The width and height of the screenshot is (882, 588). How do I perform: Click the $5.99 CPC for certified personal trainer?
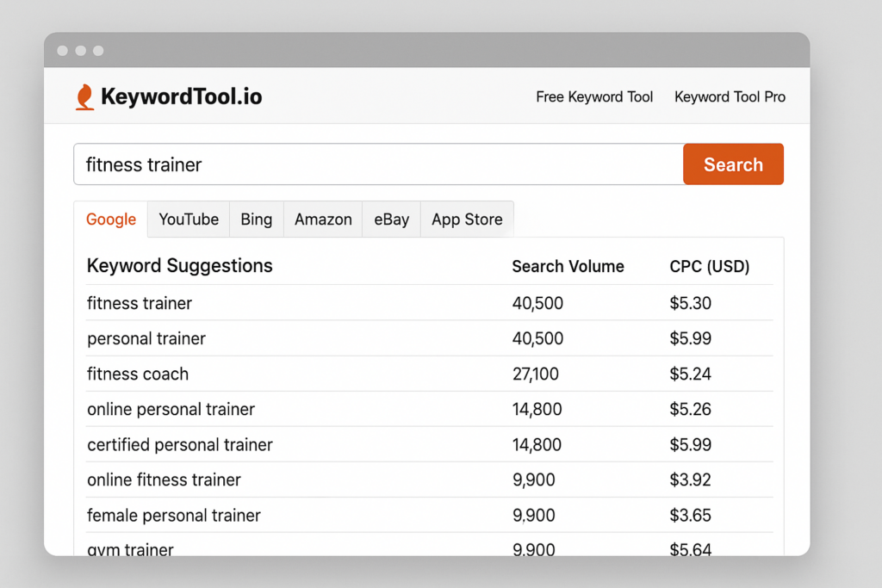point(690,444)
